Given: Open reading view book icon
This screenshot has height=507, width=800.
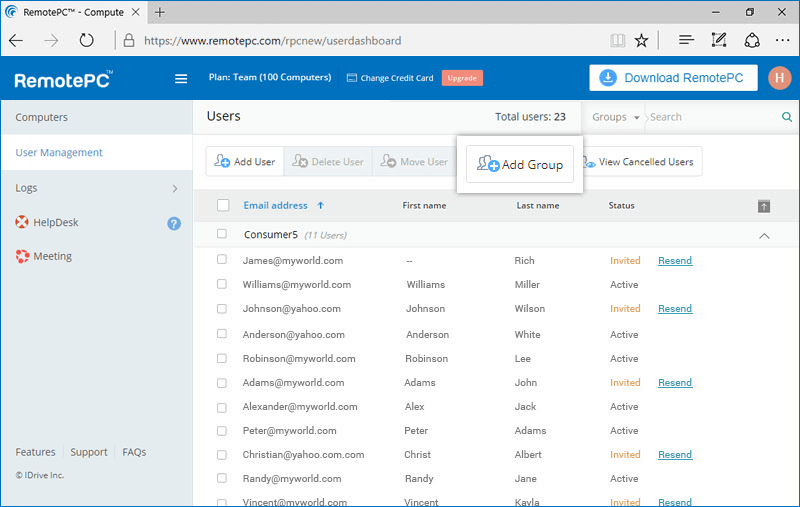Looking at the screenshot, I should pos(617,40).
